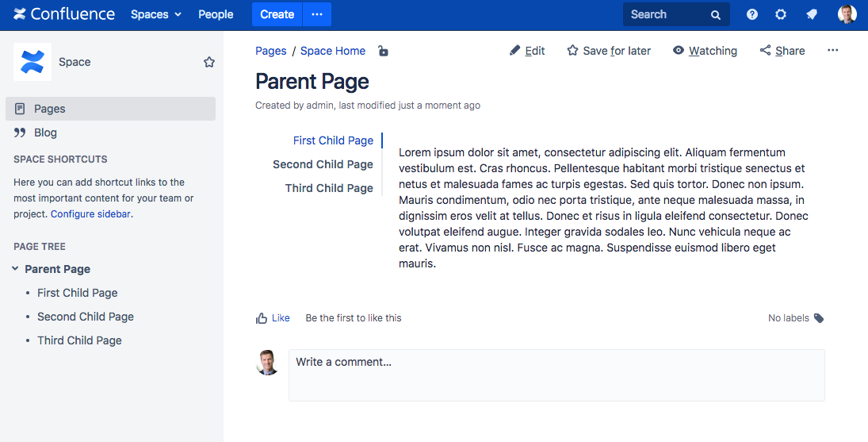The height and width of the screenshot is (442, 868).
Task: Click the page restrictions padlock icon
Action: pyautogui.click(x=383, y=52)
